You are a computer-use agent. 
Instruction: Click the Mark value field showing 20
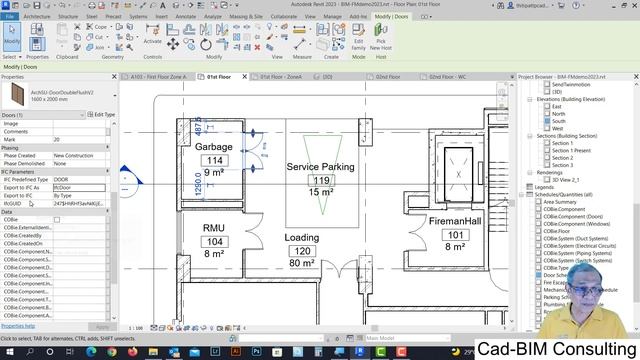coord(79,140)
